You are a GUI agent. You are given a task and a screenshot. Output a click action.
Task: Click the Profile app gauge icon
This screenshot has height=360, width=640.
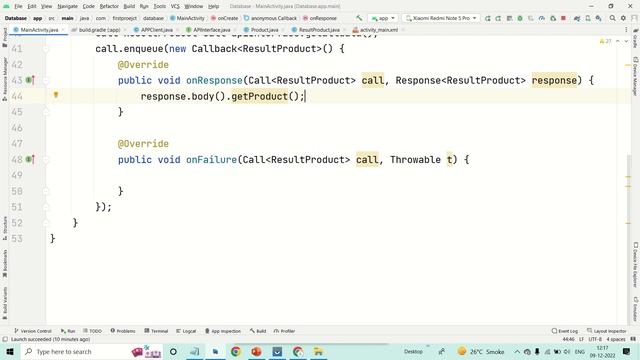coord(542,18)
